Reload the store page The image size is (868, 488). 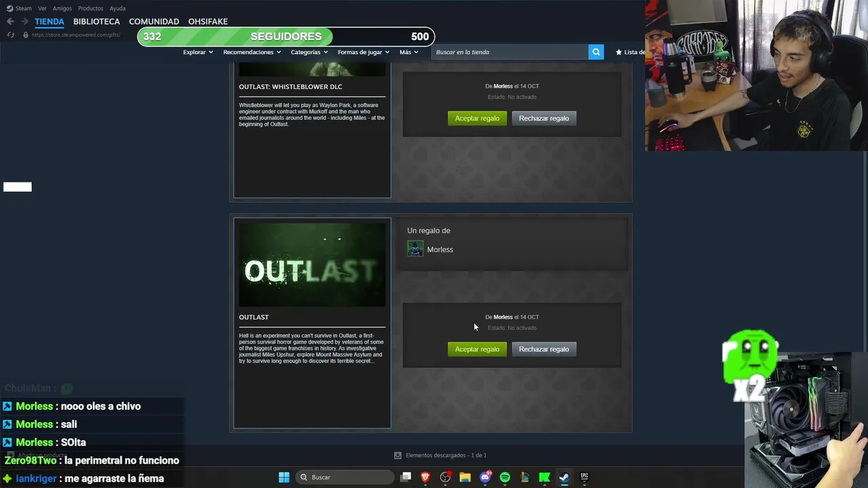(10, 35)
